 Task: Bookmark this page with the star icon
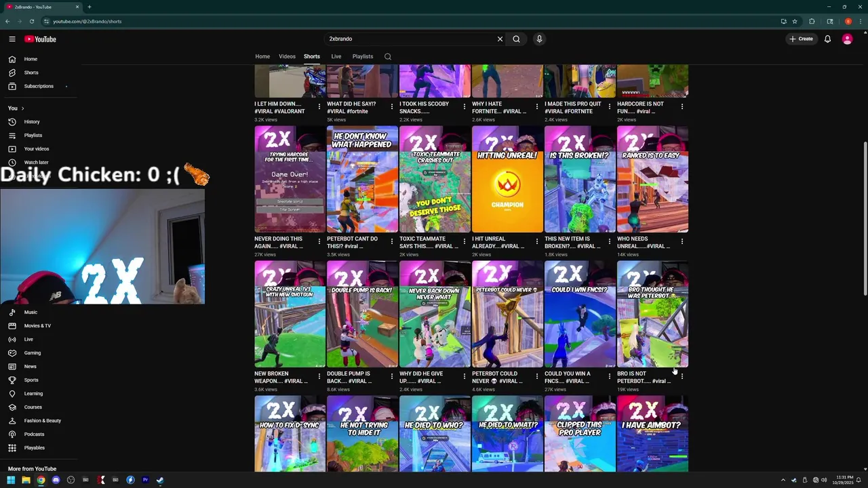[795, 21]
